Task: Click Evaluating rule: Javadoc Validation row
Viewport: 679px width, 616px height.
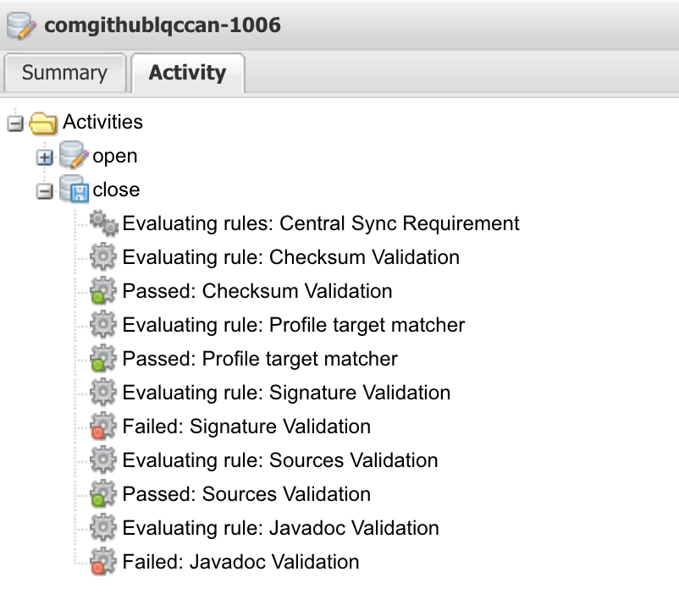Action: [280, 528]
